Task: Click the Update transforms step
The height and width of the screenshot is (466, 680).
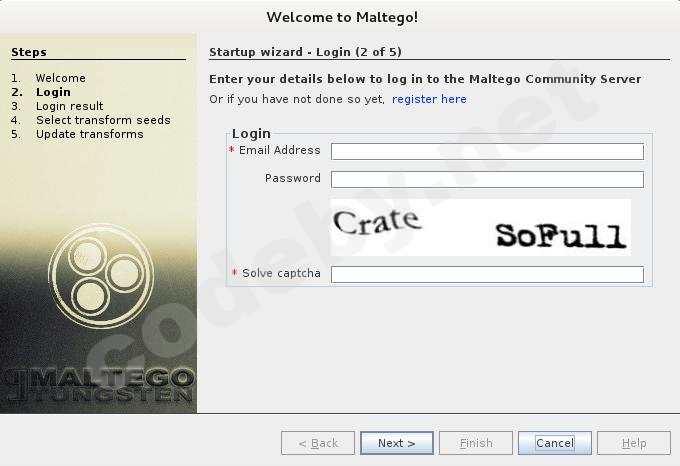Action: point(89,134)
